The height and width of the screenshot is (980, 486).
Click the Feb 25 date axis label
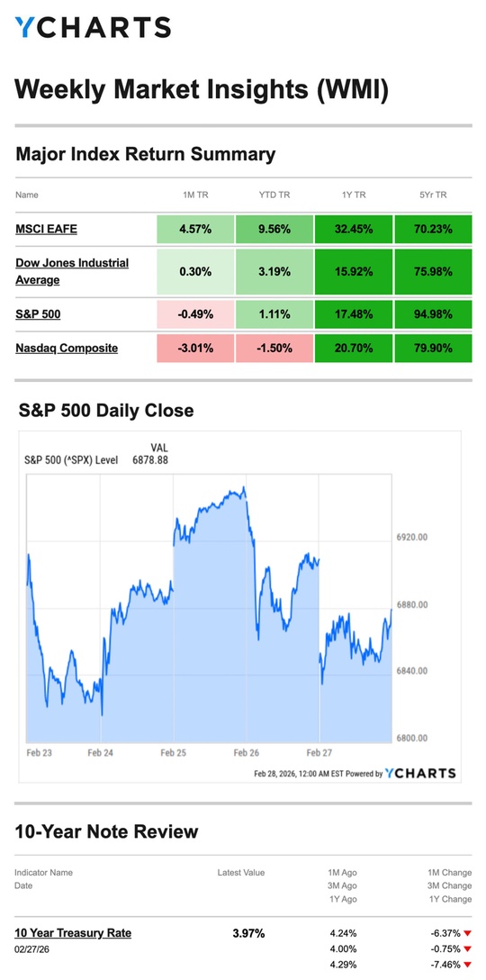173,753
